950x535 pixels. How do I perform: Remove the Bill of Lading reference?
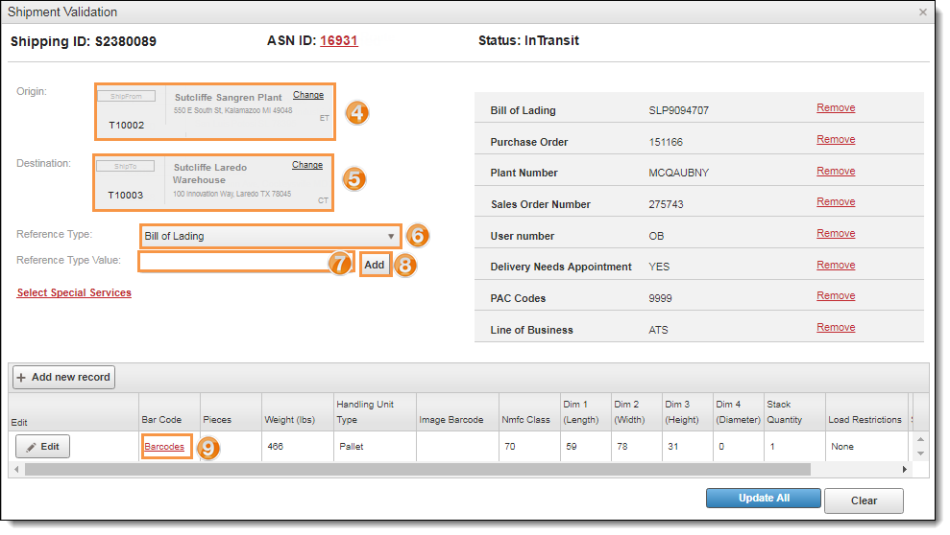[835, 108]
